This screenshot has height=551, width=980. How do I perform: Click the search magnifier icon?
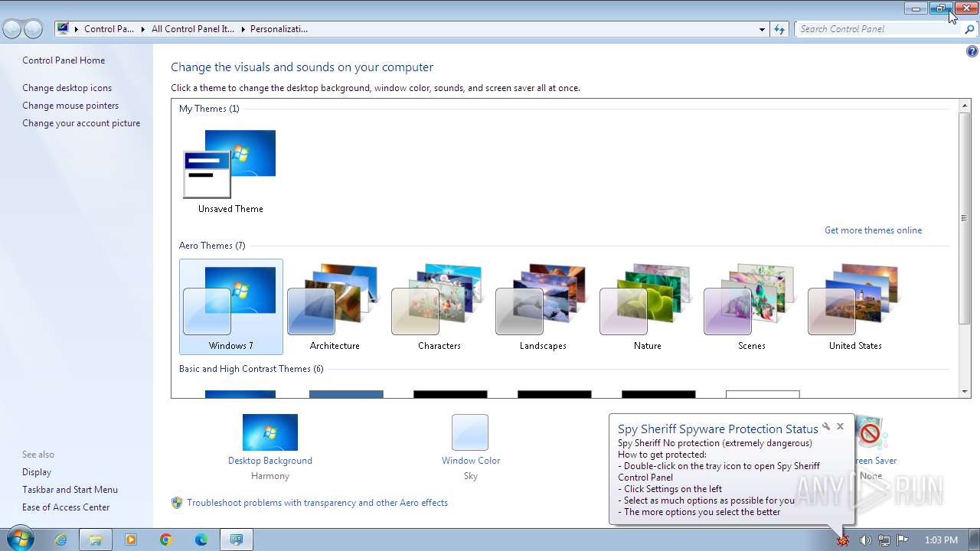click(970, 29)
